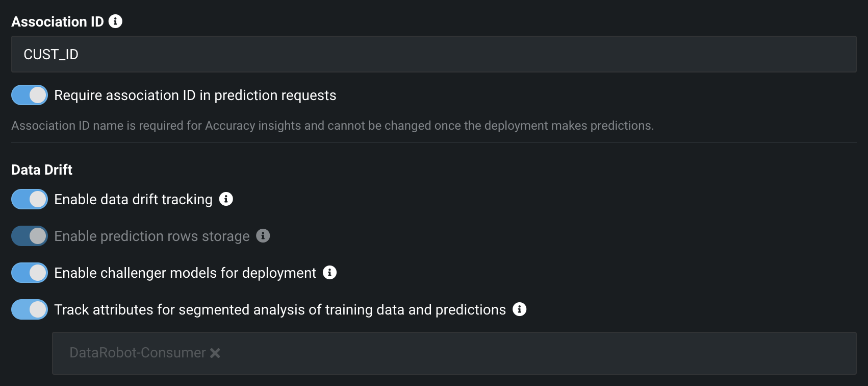Toggle the Track attributes switch

(30, 309)
